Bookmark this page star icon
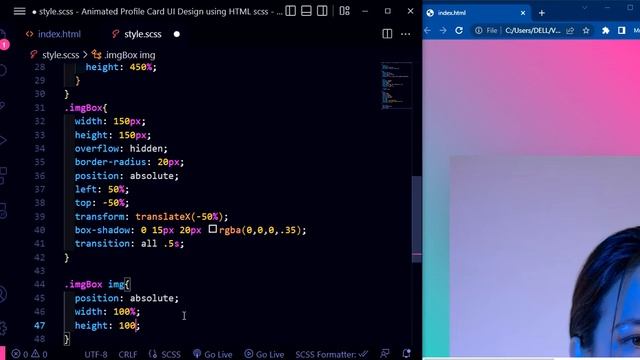 point(586,31)
